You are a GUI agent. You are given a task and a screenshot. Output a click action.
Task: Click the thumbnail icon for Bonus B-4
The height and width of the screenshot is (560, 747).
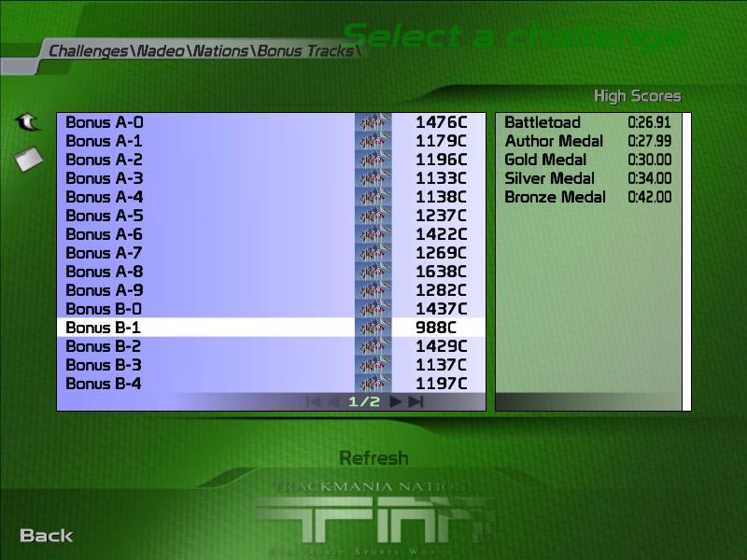(x=373, y=384)
